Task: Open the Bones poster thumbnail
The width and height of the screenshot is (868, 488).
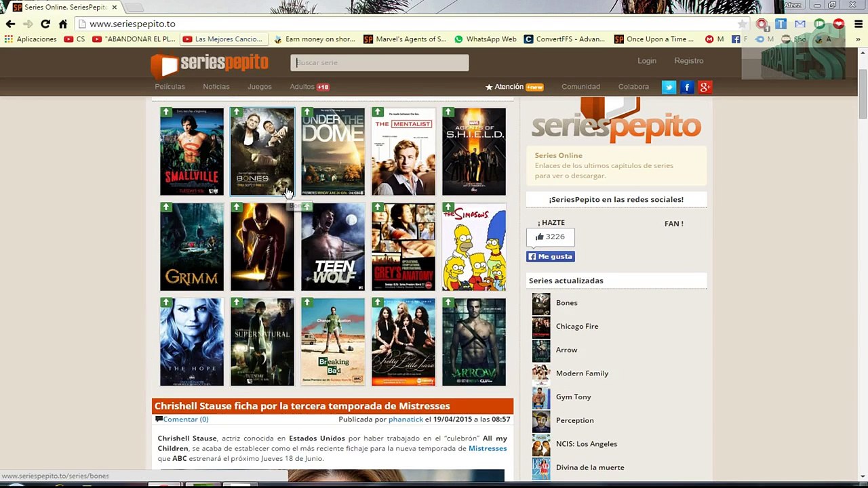Action: click(262, 151)
